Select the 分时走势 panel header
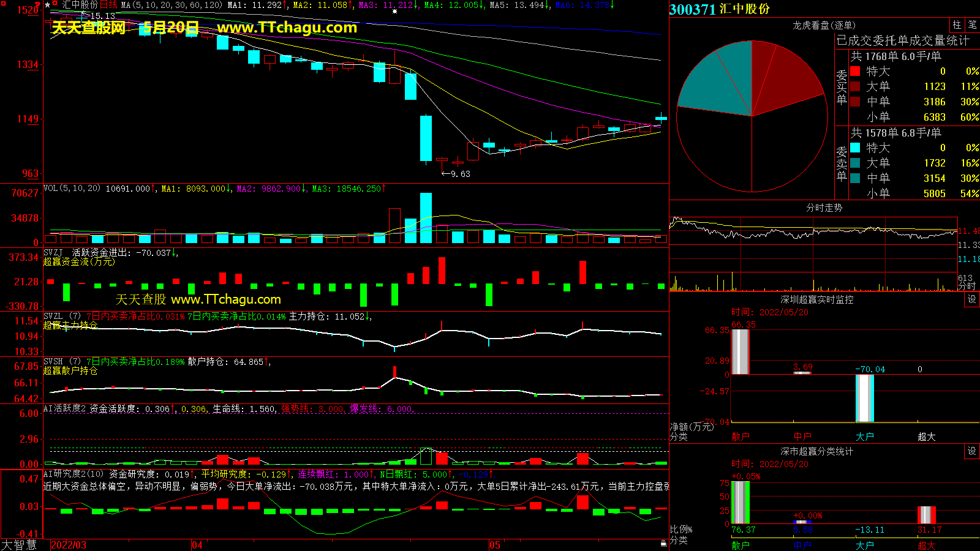 (824, 208)
